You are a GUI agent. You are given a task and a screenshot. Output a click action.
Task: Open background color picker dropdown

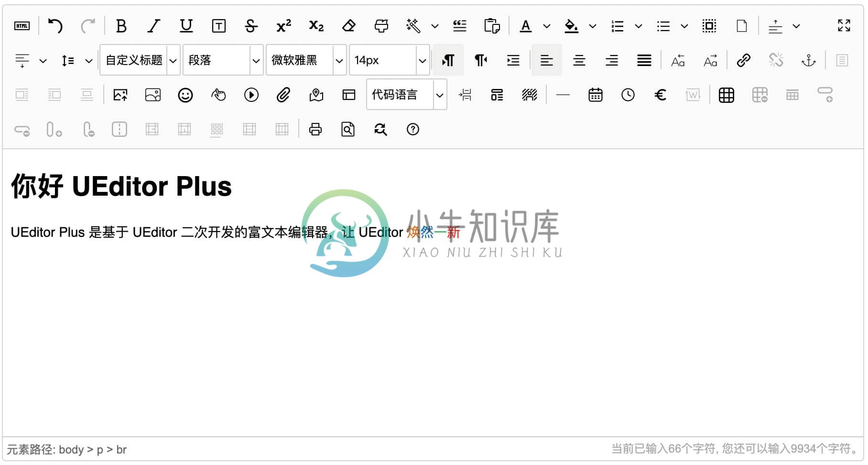(593, 26)
